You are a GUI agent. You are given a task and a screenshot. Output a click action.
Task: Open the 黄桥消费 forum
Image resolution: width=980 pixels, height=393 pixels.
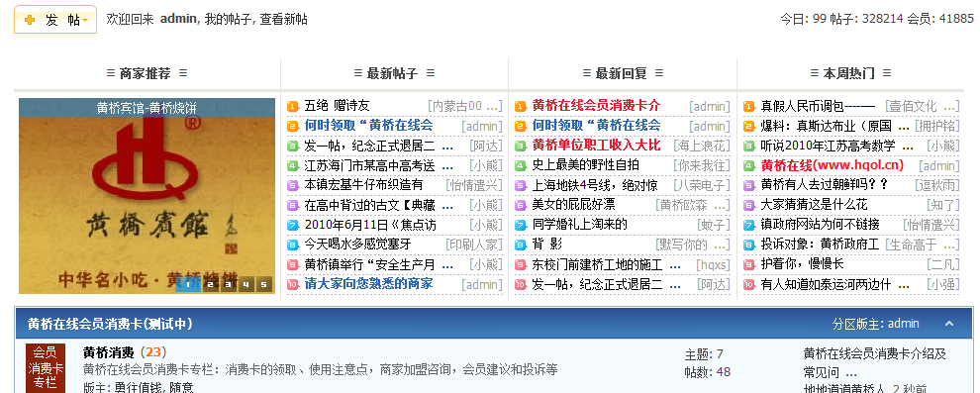click(x=108, y=352)
